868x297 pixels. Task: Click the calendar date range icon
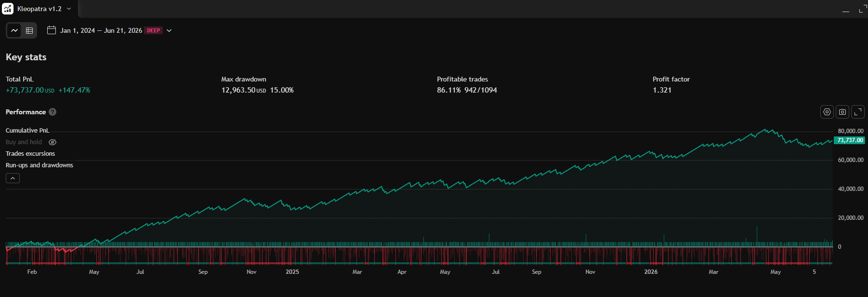pos(52,30)
